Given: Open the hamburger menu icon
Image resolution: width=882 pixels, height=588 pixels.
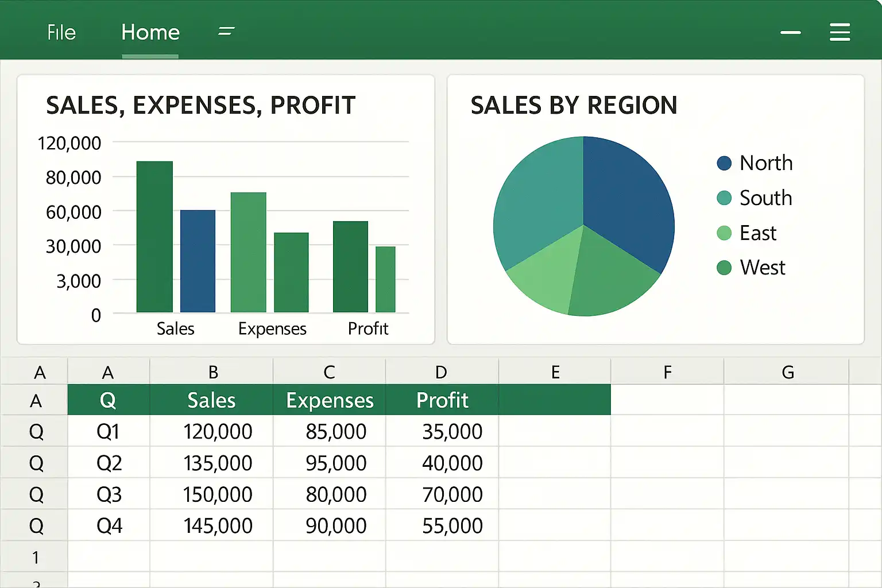Looking at the screenshot, I should 840,32.
